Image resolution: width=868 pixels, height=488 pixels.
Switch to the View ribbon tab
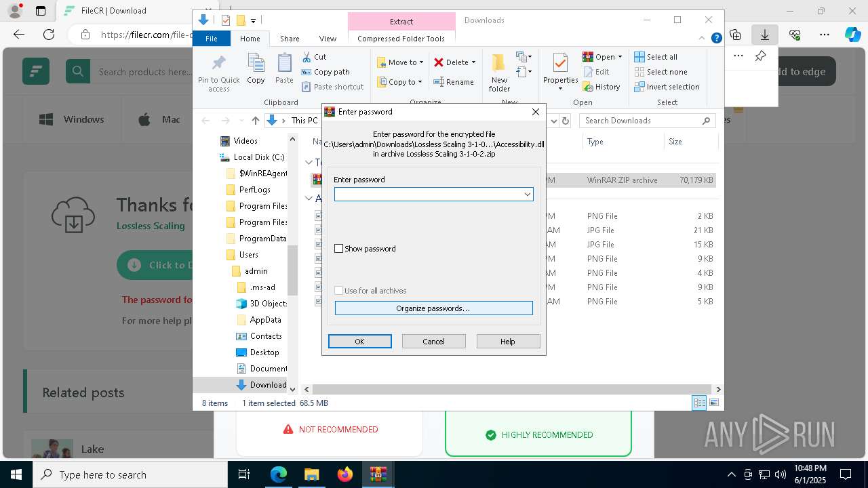tap(328, 39)
